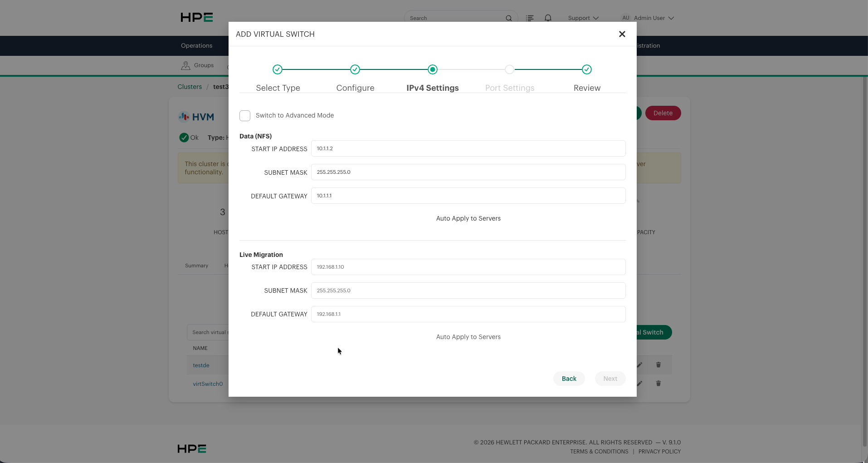The image size is (868, 463).
Task: Focus the Live Migration Subnet Mask field
Action: click(x=468, y=291)
